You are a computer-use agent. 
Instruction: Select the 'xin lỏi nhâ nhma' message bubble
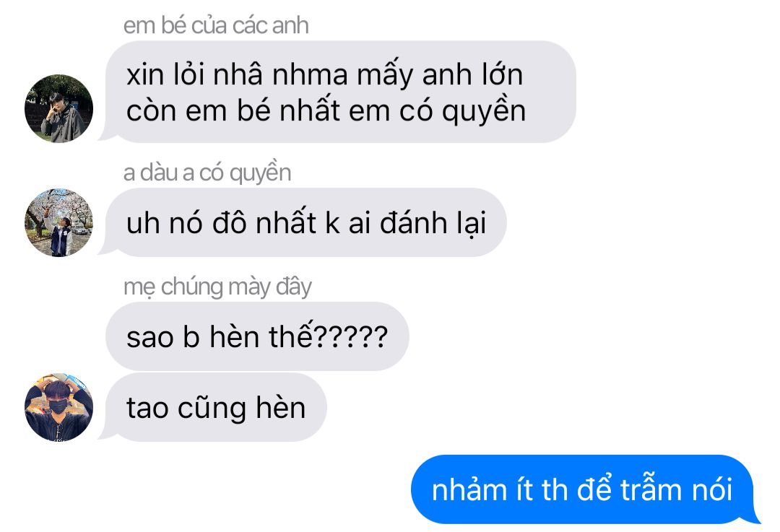(x=341, y=92)
